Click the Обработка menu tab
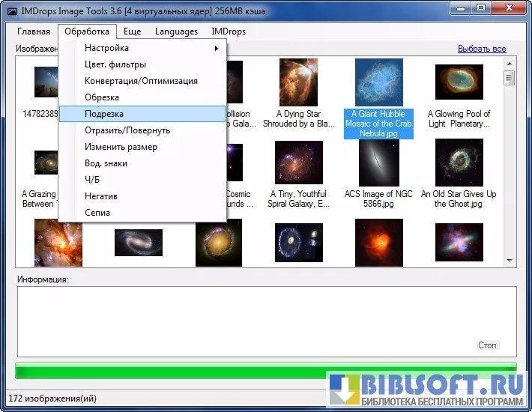 coord(87,31)
